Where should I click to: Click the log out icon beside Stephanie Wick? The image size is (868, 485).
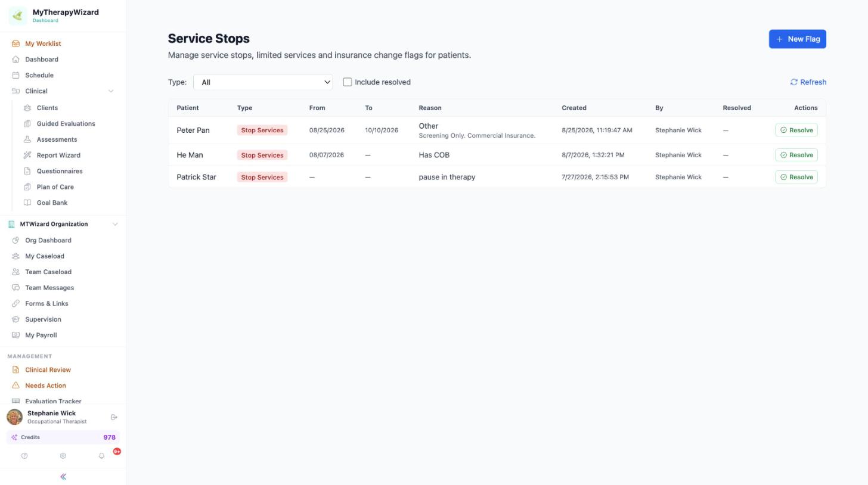tap(114, 417)
